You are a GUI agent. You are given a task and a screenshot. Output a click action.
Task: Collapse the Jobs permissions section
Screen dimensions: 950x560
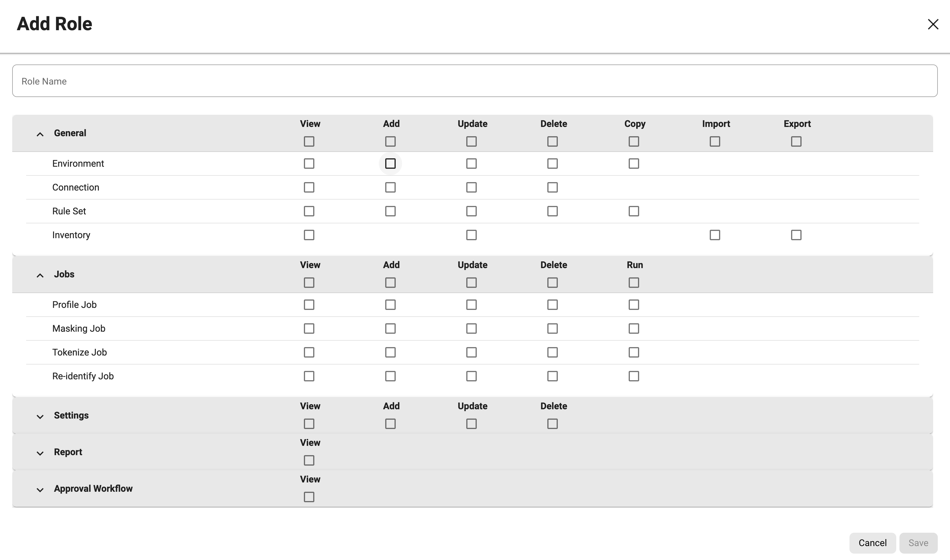coord(40,275)
